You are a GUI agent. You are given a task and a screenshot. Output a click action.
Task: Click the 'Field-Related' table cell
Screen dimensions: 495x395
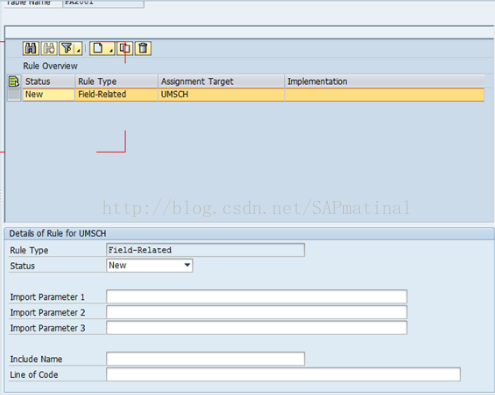(x=116, y=95)
